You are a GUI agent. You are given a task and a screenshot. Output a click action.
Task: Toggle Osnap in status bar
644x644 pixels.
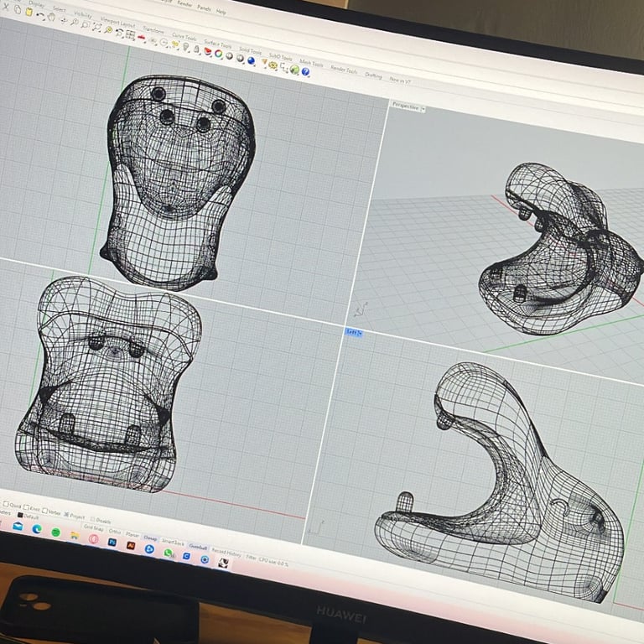(x=150, y=538)
